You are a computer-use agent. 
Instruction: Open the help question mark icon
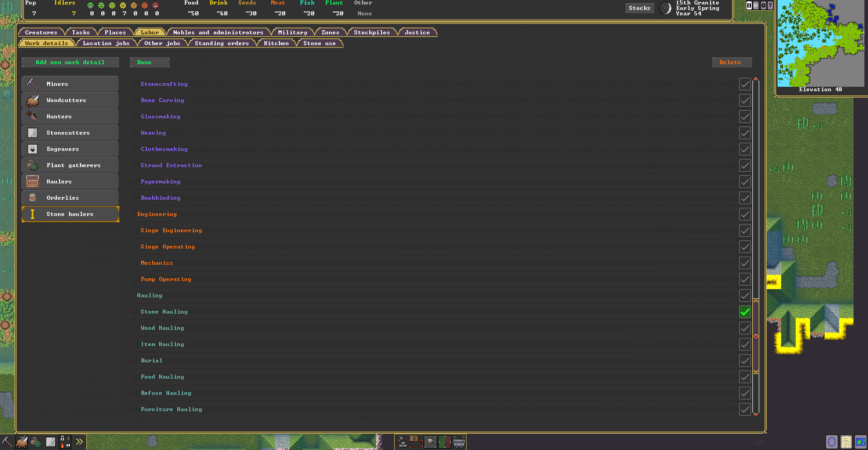[770, 5]
